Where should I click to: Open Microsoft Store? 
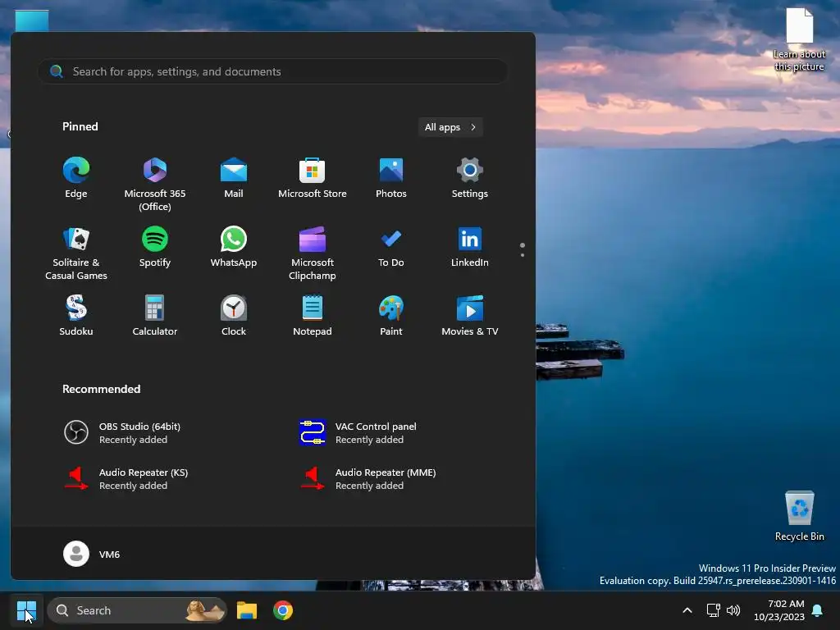click(x=313, y=178)
